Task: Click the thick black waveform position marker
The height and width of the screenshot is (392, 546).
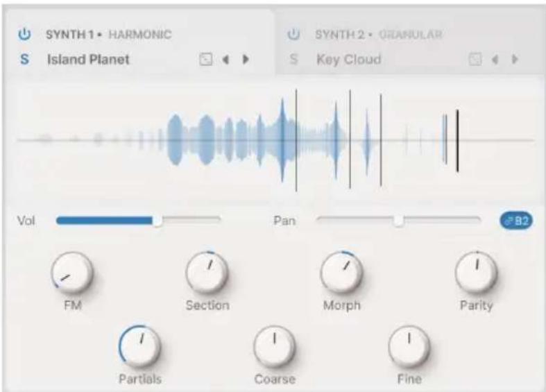Action: point(458,141)
